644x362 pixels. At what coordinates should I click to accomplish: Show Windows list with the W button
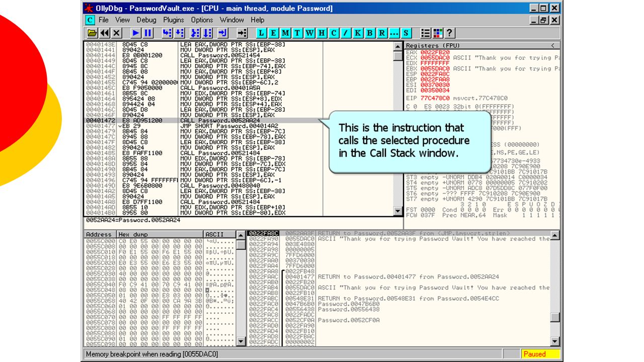click(x=309, y=33)
